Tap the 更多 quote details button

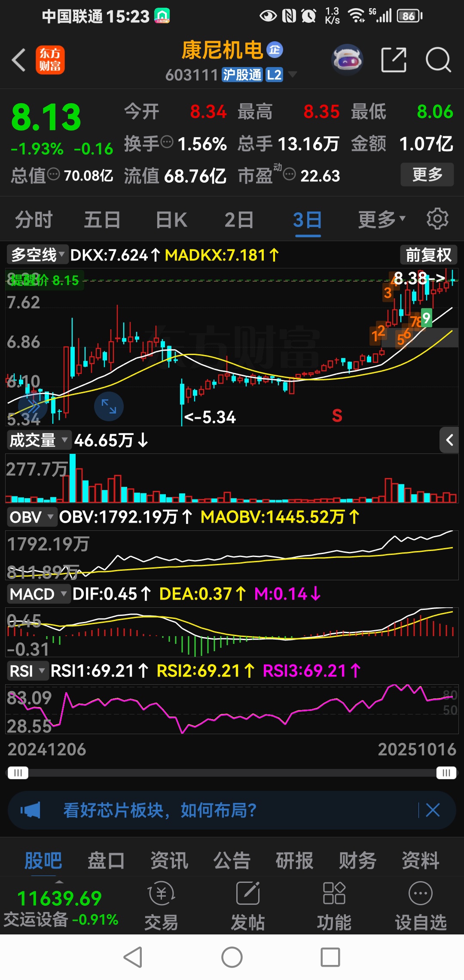coord(427,174)
